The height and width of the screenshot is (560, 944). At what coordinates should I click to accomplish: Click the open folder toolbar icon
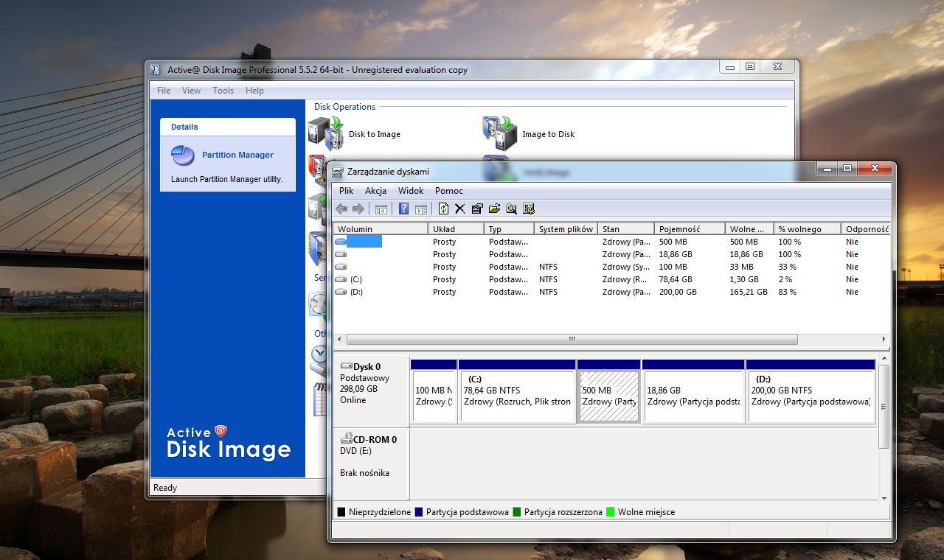pos(494,209)
